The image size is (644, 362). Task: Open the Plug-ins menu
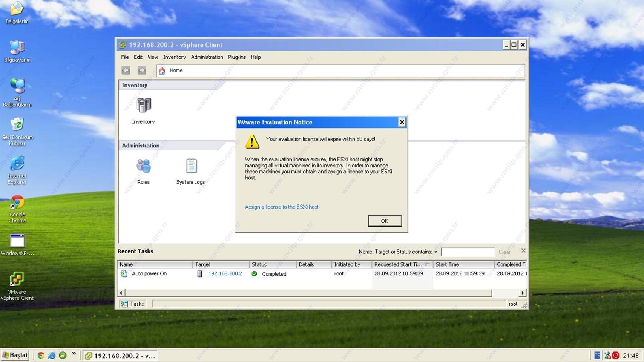pos(237,57)
